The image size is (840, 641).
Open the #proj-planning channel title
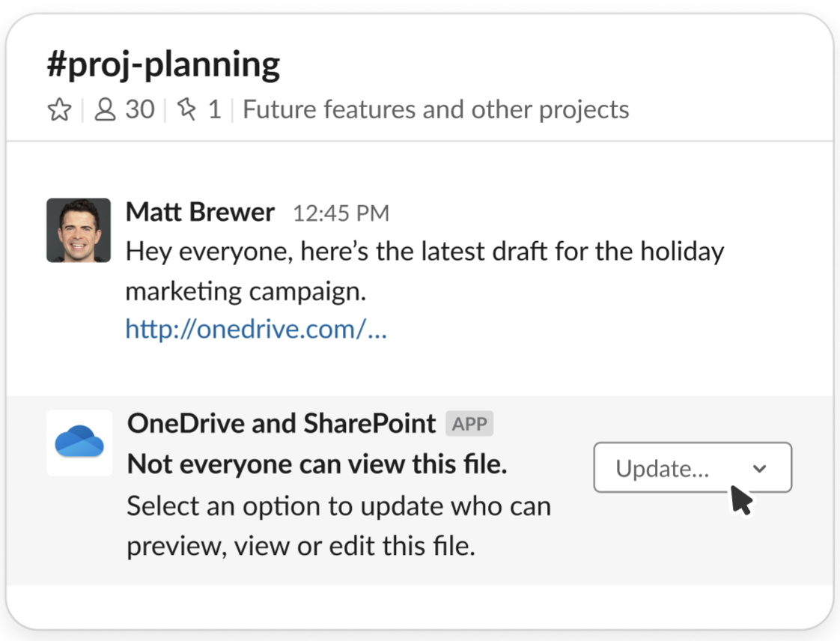tap(163, 65)
